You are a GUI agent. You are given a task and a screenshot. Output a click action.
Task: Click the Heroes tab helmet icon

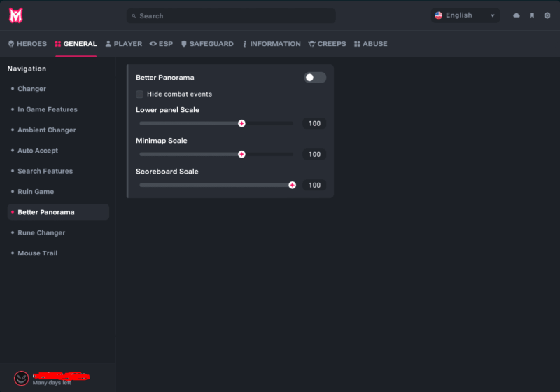pos(11,44)
